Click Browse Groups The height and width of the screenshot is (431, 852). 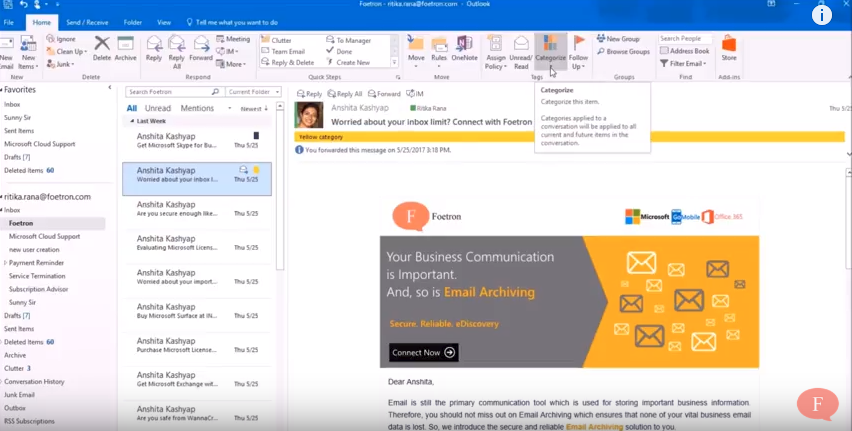click(623, 52)
